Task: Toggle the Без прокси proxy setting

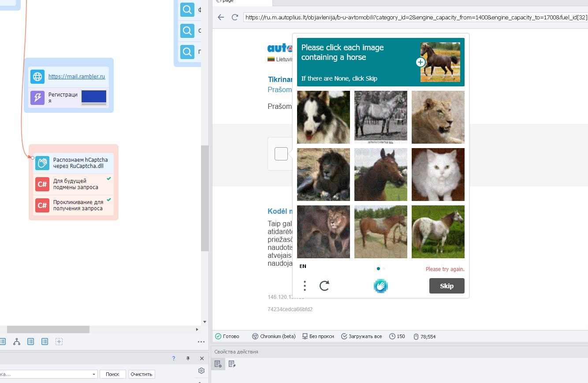Action: coord(318,336)
